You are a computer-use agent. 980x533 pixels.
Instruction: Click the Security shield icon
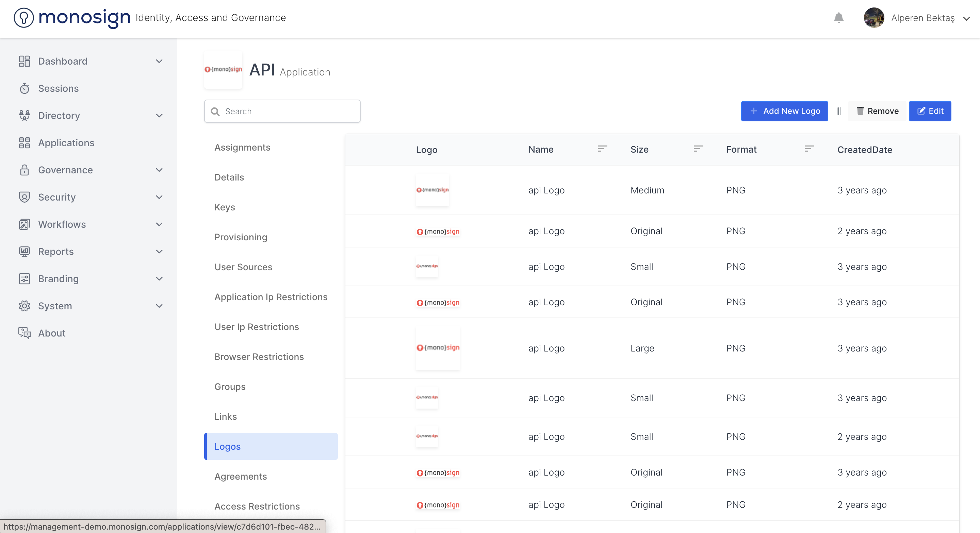24,197
